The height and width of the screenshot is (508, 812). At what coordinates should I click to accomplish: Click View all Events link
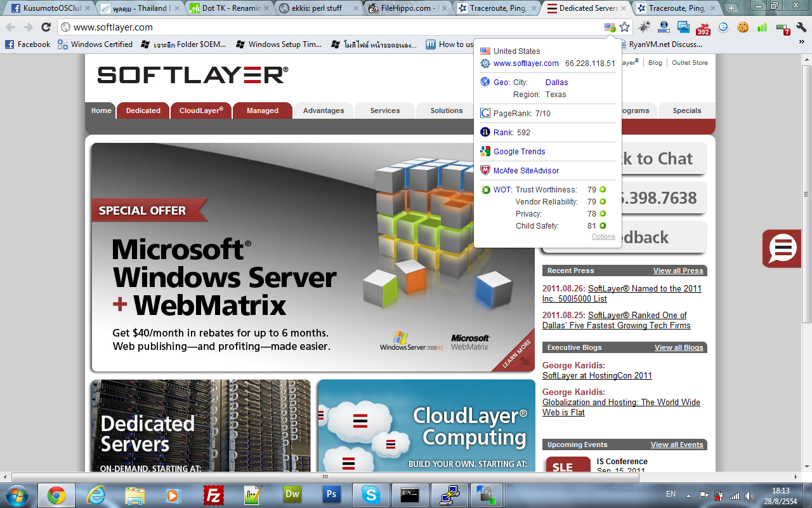tap(677, 444)
